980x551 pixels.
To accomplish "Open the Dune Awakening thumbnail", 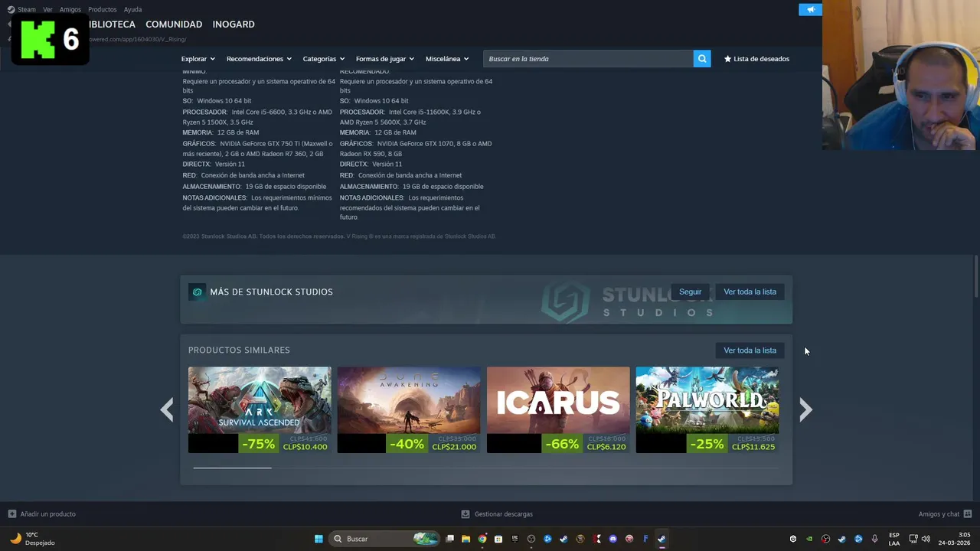I will point(409,400).
